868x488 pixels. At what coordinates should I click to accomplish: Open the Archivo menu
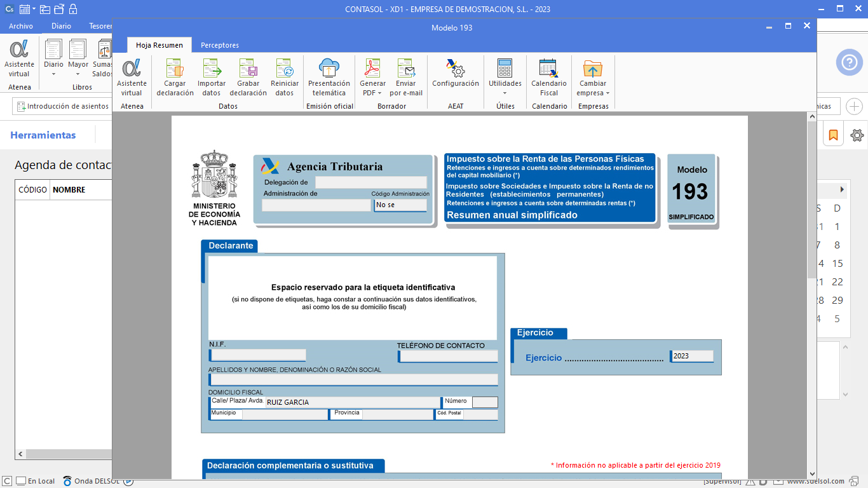tap(21, 26)
